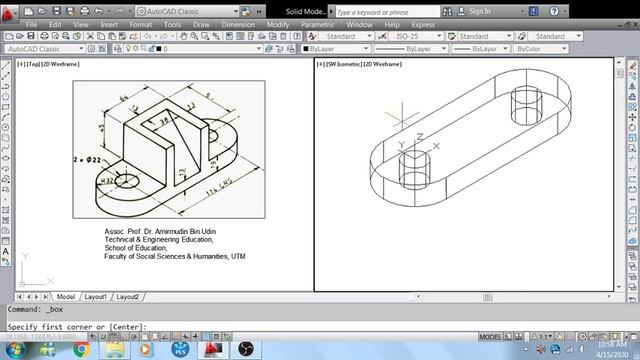Click the black layer color swatch
The height and width of the screenshot is (360, 640).
159,49
